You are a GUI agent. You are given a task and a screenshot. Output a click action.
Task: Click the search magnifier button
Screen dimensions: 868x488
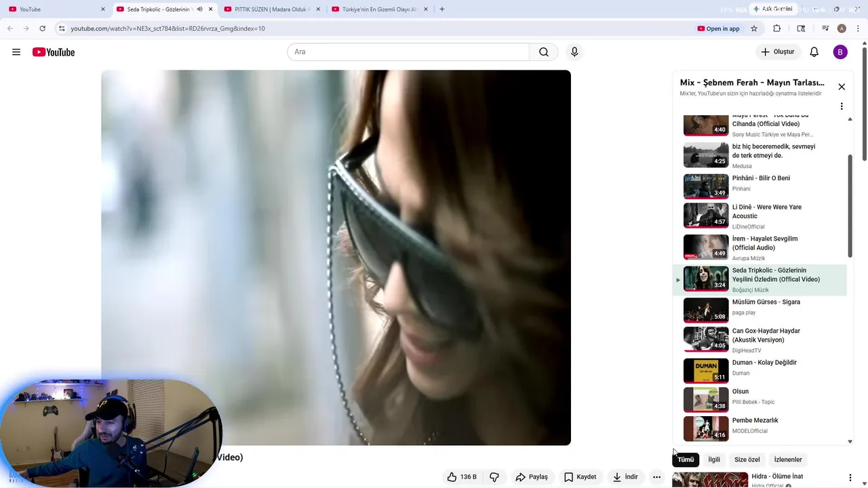(544, 52)
